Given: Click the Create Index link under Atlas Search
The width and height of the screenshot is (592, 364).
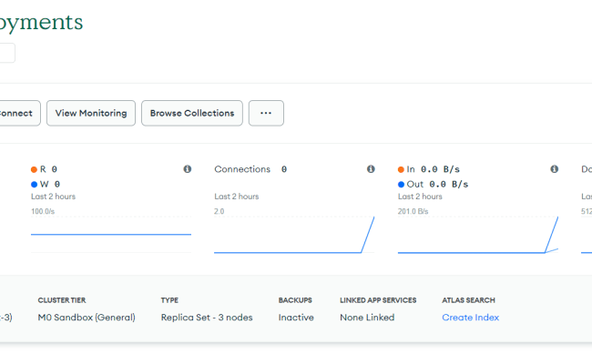Looking at the screenshot, I should [471, 318].
